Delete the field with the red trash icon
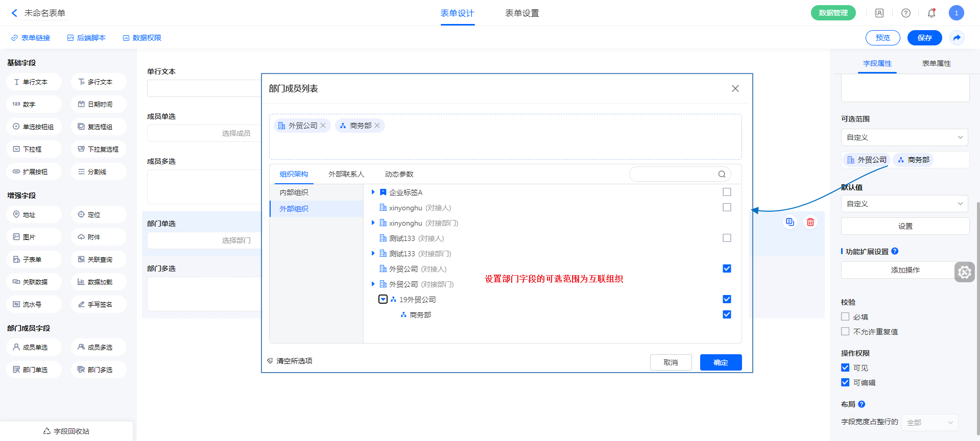Image resolution: width=980 pixels, height=441 pixels. click(x=810, y=222)
